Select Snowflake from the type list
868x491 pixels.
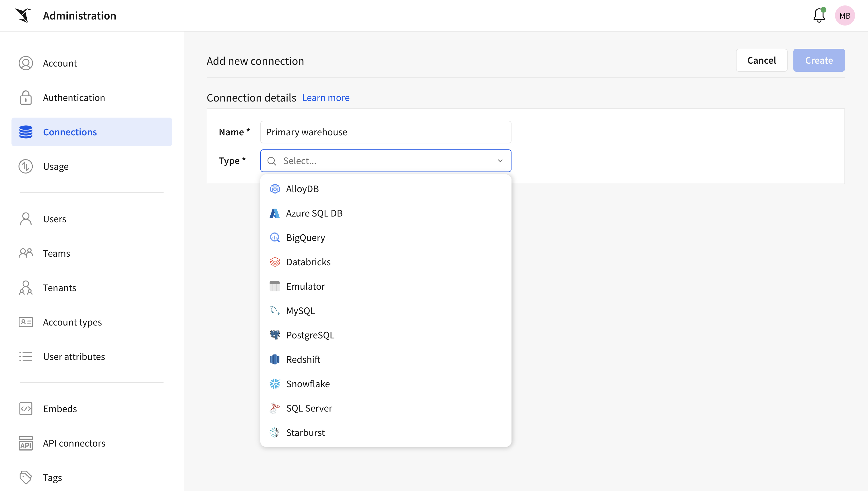308,384
